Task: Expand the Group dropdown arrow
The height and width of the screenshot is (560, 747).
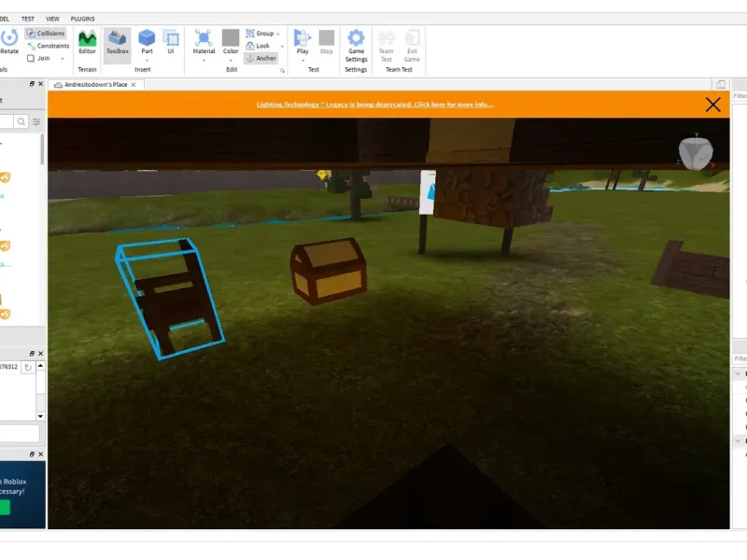Action: click(277, 34)
